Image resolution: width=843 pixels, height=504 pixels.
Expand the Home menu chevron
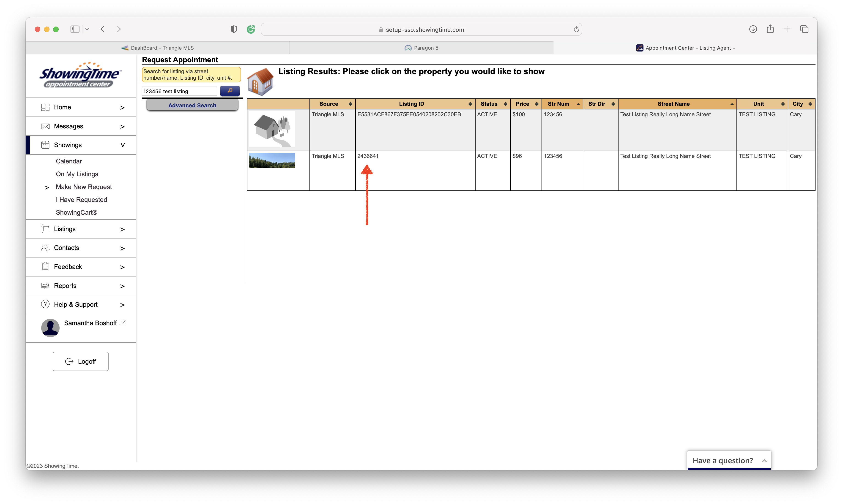pos(122,108)
